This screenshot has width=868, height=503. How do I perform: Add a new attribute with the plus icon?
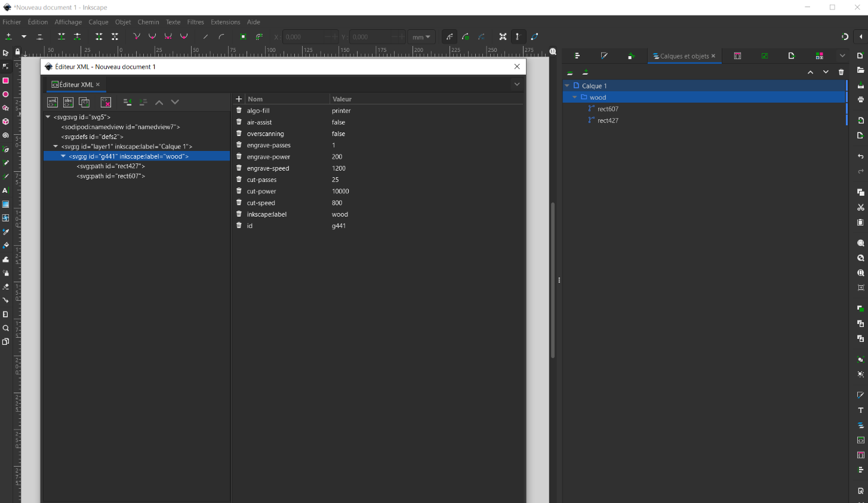[239, 99]
